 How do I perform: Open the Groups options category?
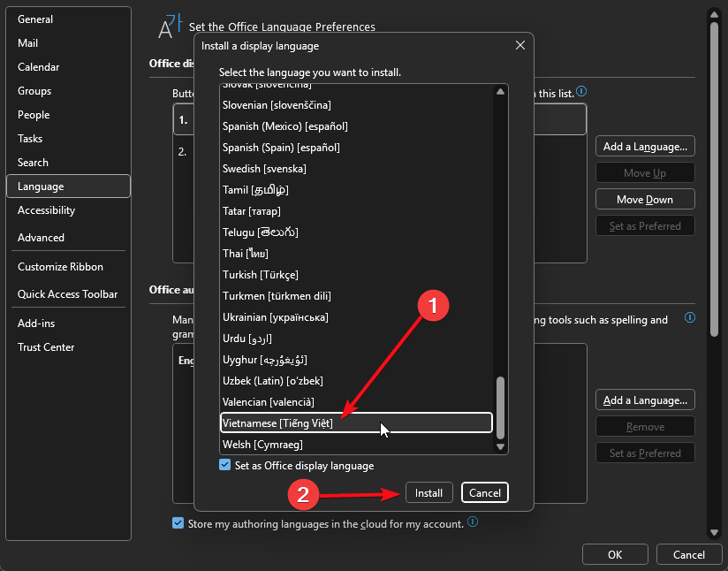pos(69,91)
